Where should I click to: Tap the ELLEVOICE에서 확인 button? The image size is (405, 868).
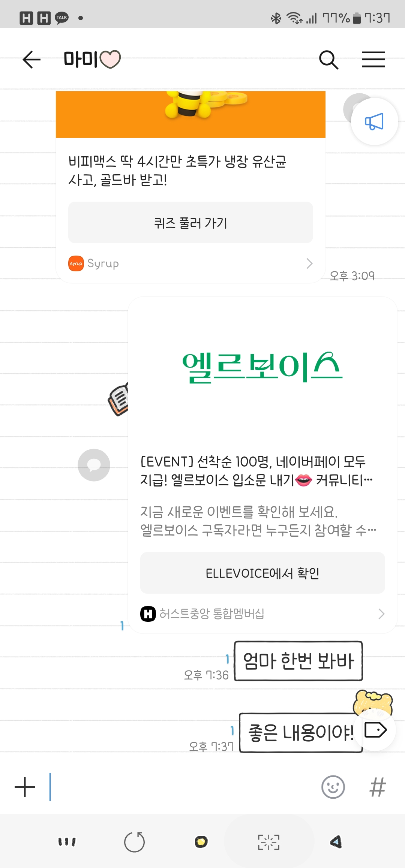coord(262,573)
